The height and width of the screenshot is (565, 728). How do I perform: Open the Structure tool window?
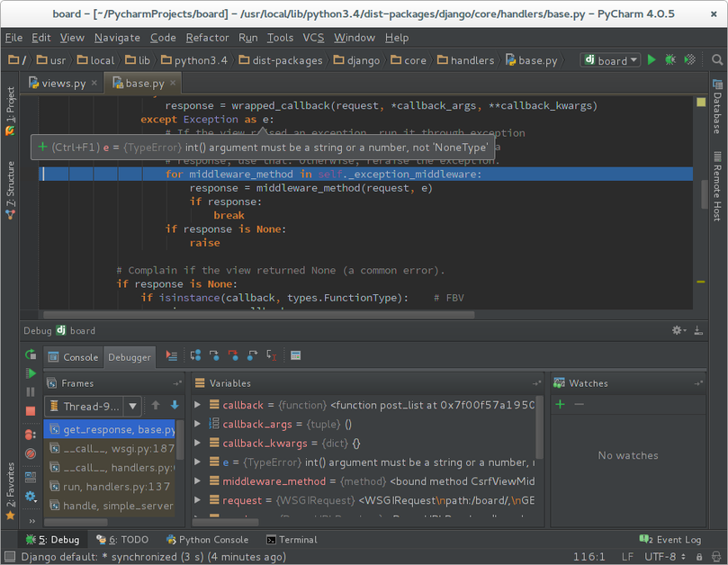coord(10,191)
